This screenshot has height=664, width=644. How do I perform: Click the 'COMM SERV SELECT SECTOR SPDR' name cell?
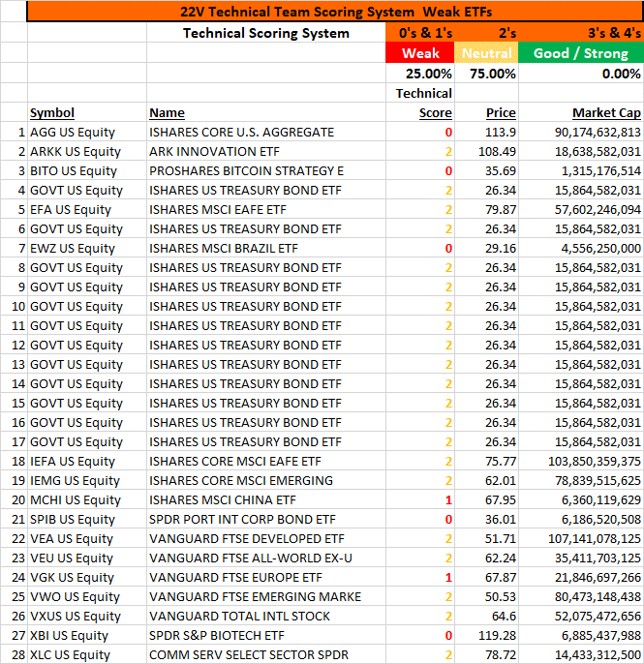coord(266,654)
